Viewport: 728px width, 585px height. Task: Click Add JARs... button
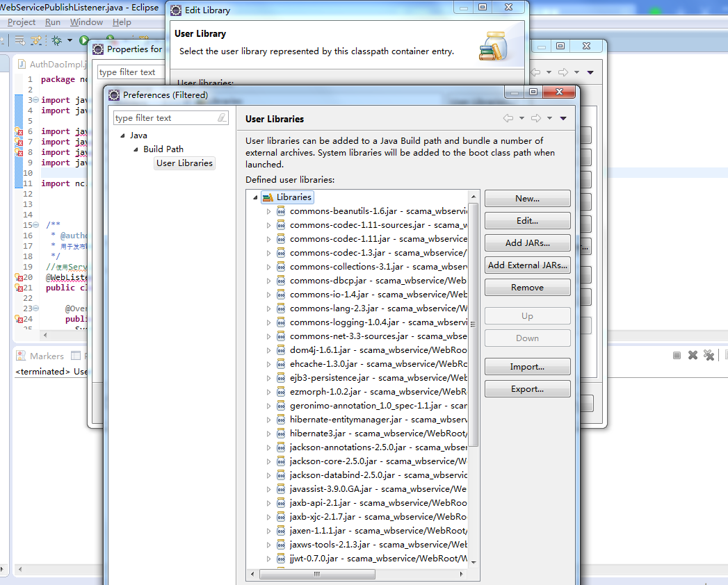[x=528, y=243]
